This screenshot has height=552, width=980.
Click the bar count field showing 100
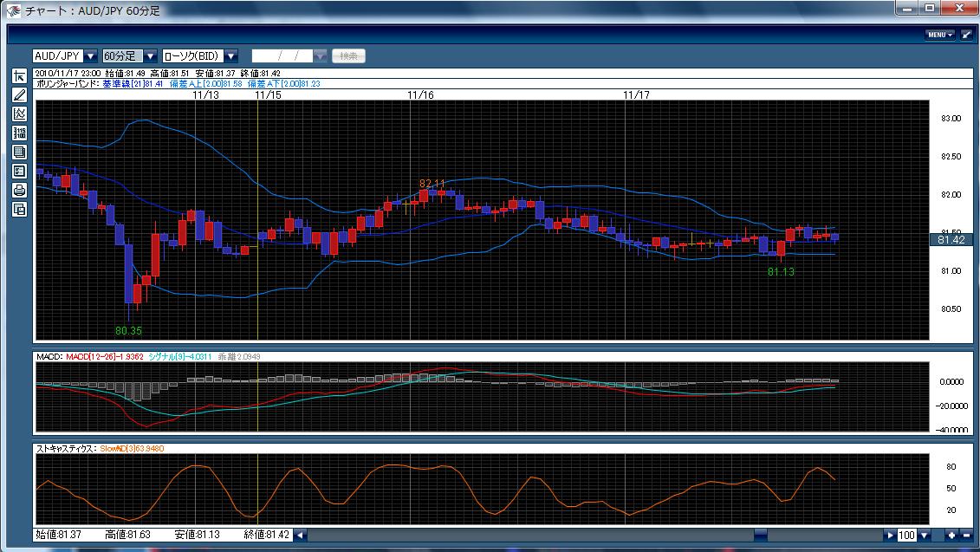907,536
